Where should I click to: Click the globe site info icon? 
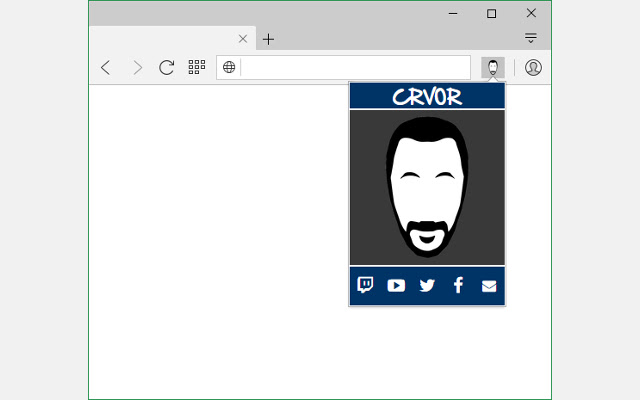tap(229, 67)
